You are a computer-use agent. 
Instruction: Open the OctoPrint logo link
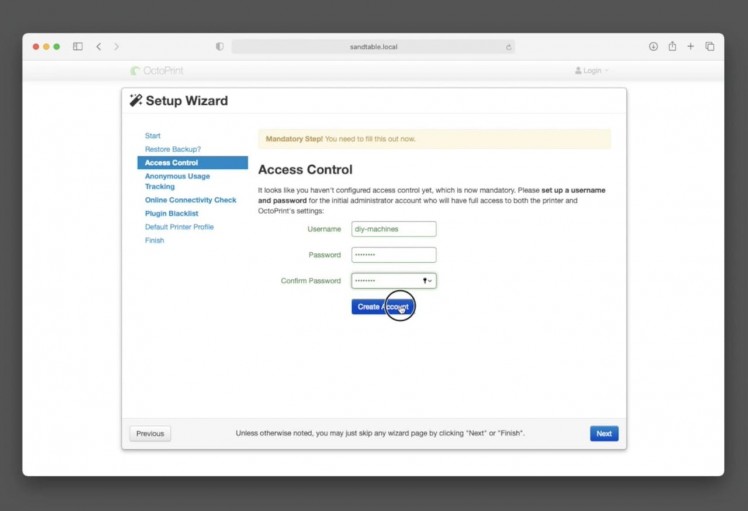(x=157, y=71)
